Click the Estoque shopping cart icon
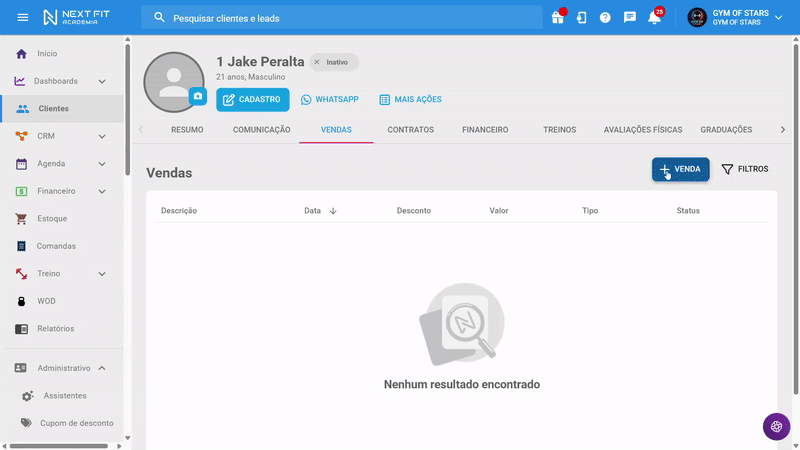Viewport: 800px width, 450px height. click(21, 219)
